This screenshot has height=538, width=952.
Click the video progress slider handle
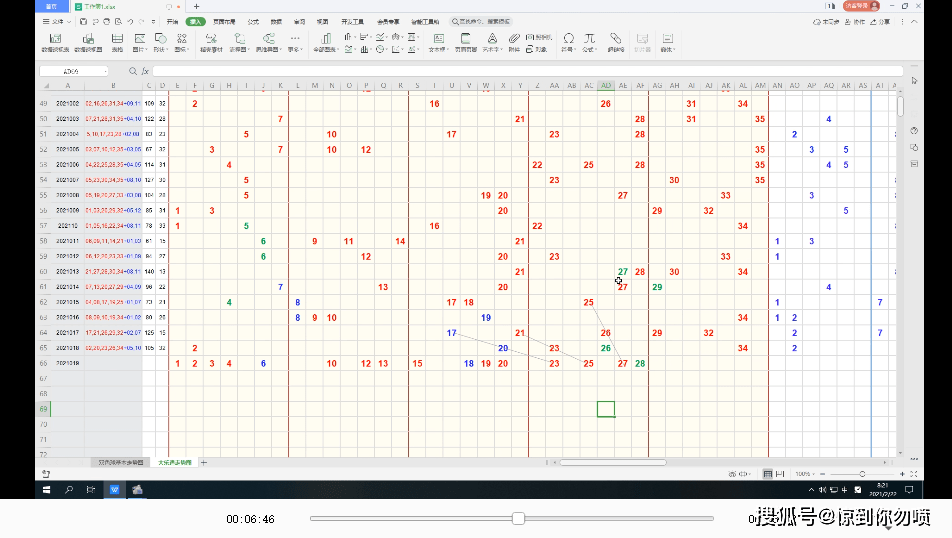point(518,519)
